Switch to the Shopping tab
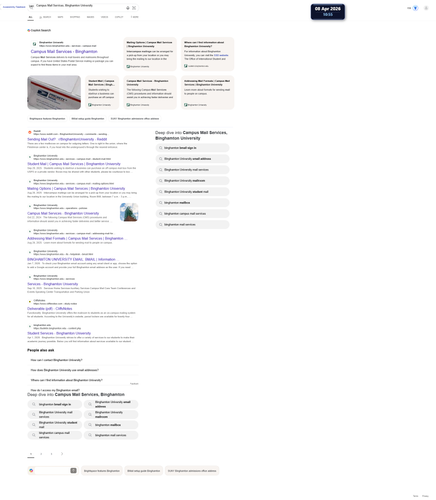Image resolution: width=436 pixels, height=500 pixels. click(75, 17)
